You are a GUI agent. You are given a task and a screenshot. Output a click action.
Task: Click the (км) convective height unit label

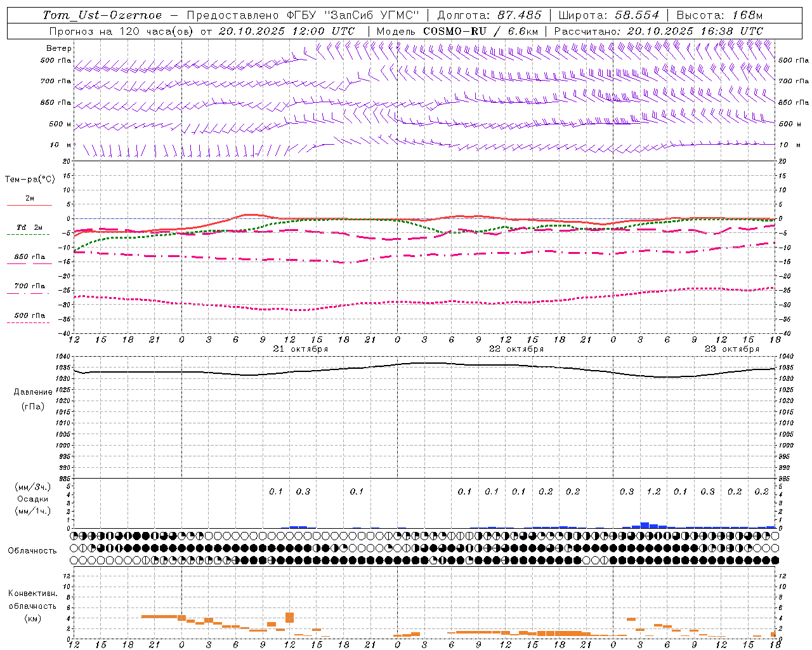33,618
